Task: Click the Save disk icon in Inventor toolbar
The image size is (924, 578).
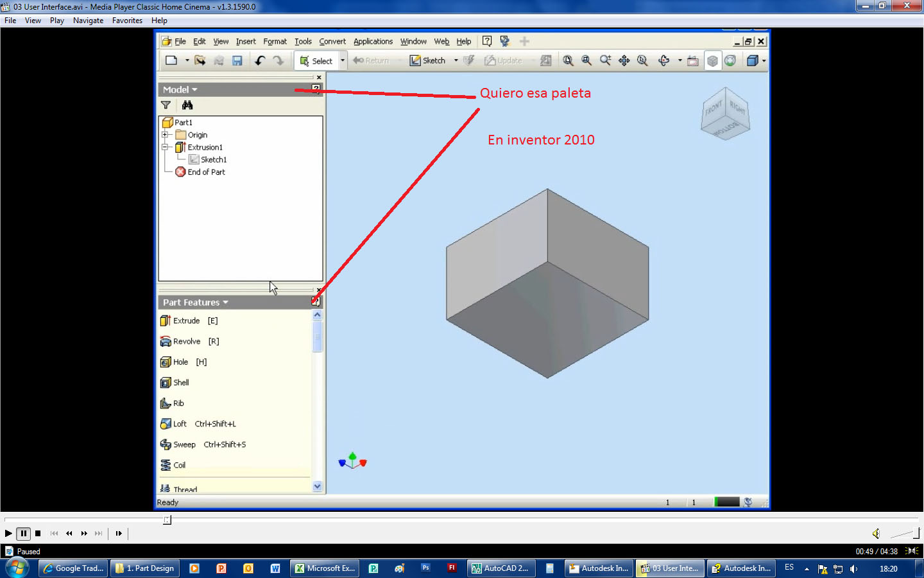Action: (x=237, y=60)
